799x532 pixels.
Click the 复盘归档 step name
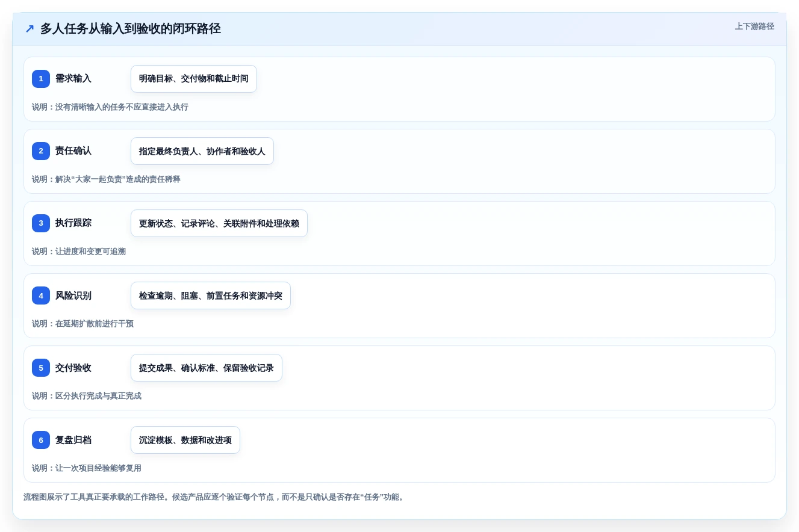73,440
